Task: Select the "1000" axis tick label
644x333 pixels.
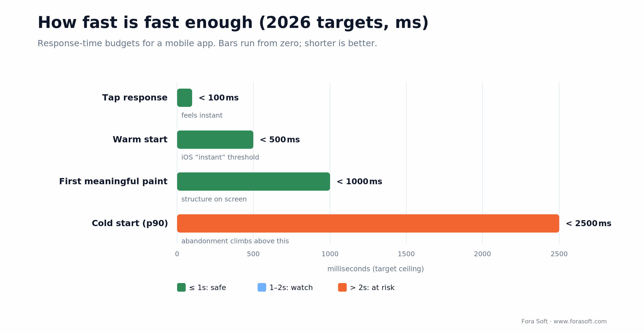Action: [330, 254]
